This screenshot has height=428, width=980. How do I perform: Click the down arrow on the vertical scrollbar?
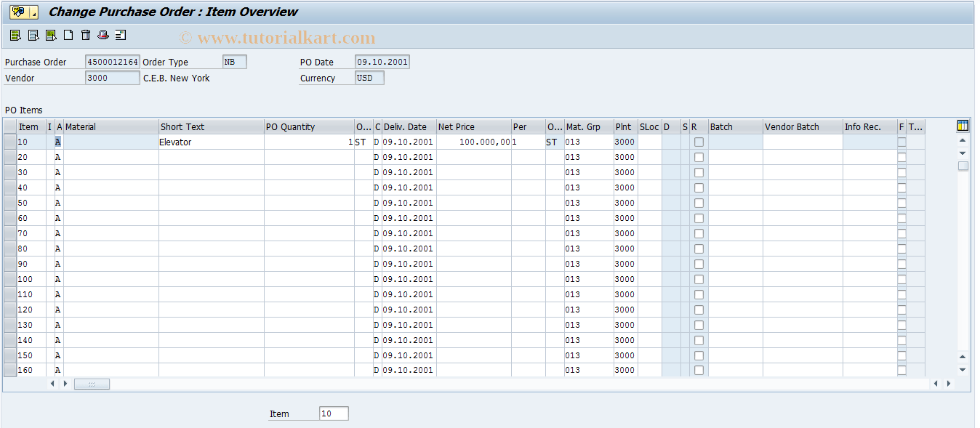click(962, 153)
